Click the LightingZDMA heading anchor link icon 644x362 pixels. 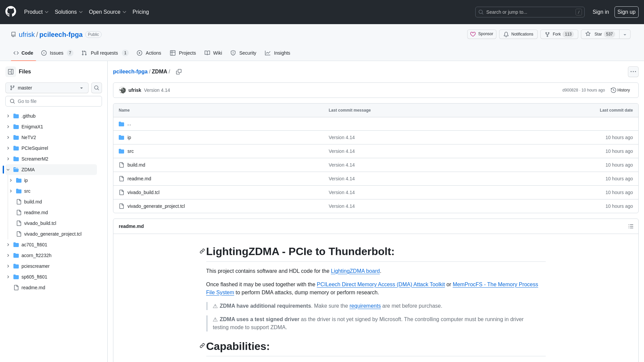(x=202, y=251)
